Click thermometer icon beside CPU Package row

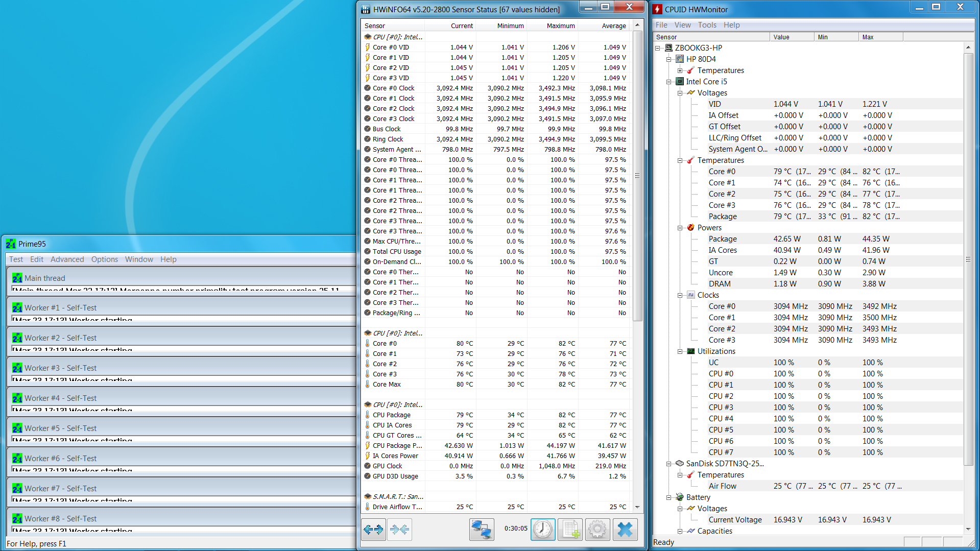tap(367, 415)
